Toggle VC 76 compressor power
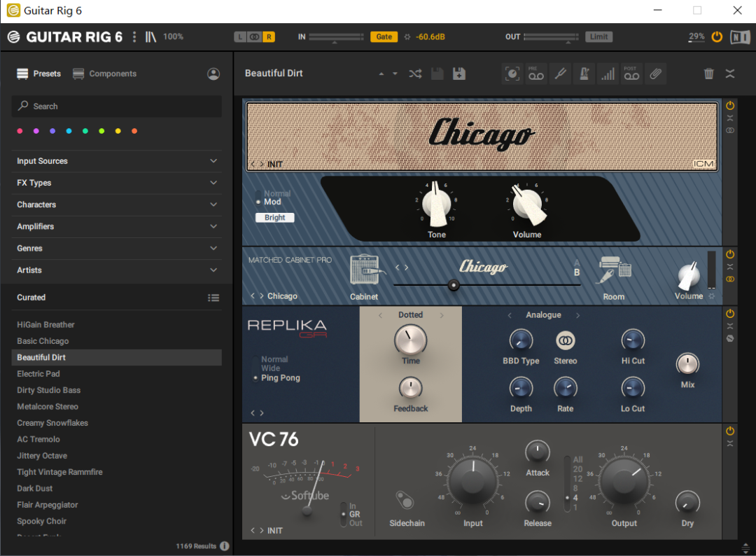The height and width of the screenshot is (556, 756). [730, 431]
